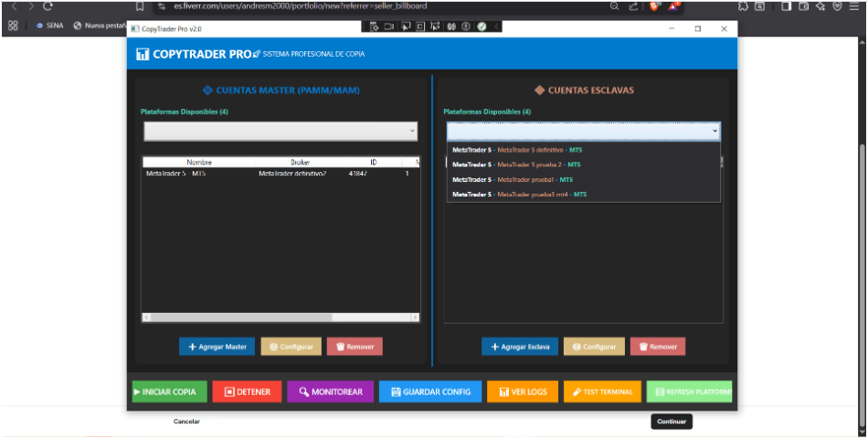Click the Brave rewards triangle icon

673,6
